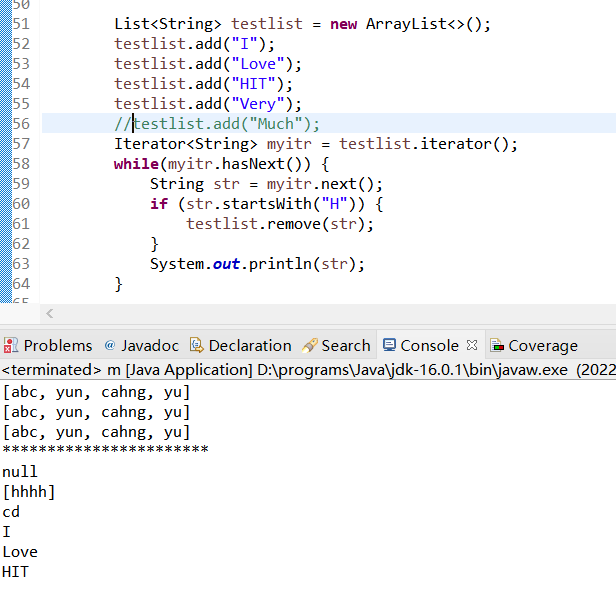This screenshot has width=616, height=603.
Task: Click the testlist.add("Very") statement
Action: click(x=208, y=104)
